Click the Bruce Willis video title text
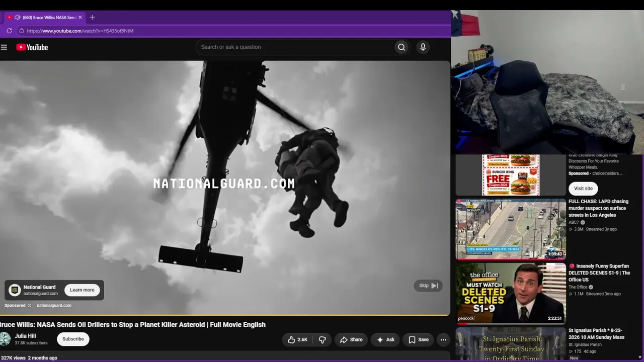 (x=133, y=325)
